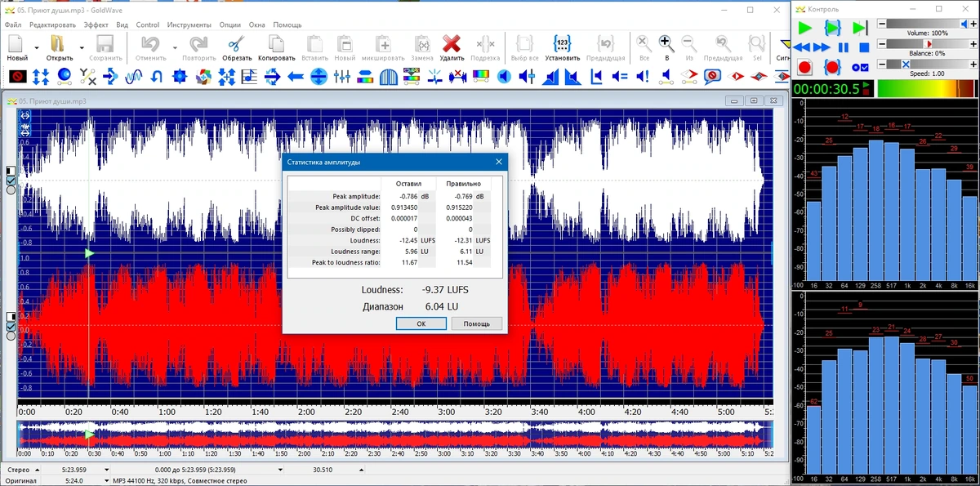
Task: Click the 00:00:30.5 time display
Action: [826, 88]
